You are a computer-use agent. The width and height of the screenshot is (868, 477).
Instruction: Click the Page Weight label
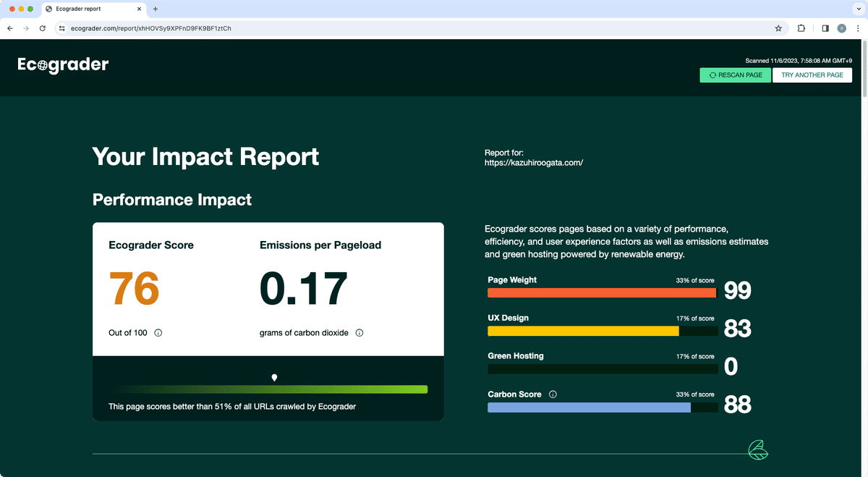point(512,280)
